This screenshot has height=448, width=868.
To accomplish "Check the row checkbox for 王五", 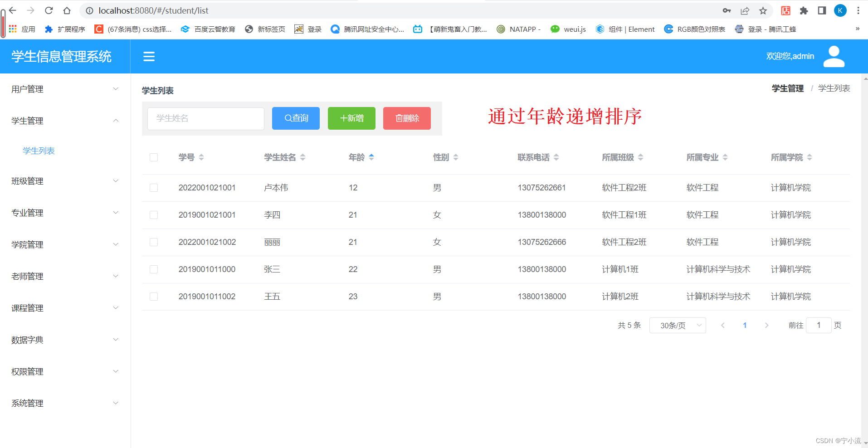I will [154, 297].
